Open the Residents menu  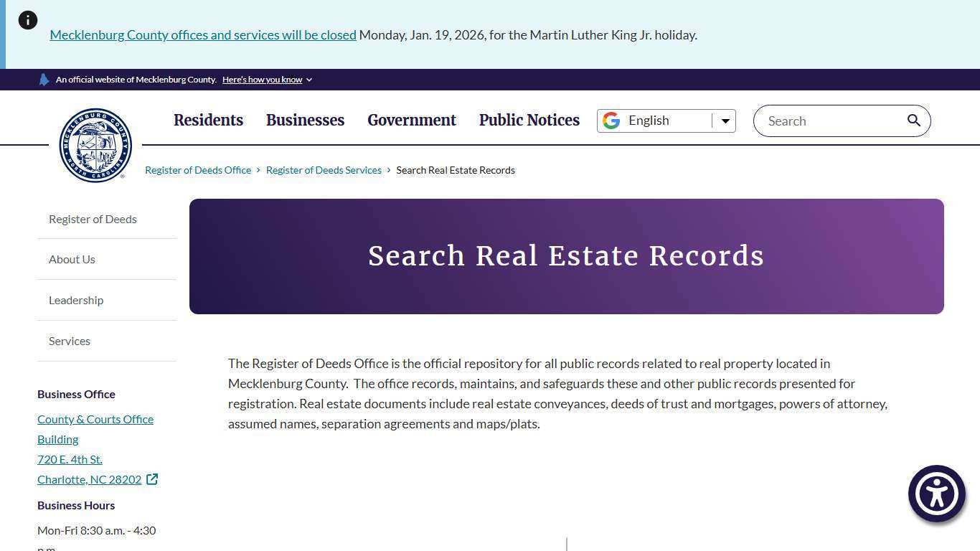pos(208,120)
